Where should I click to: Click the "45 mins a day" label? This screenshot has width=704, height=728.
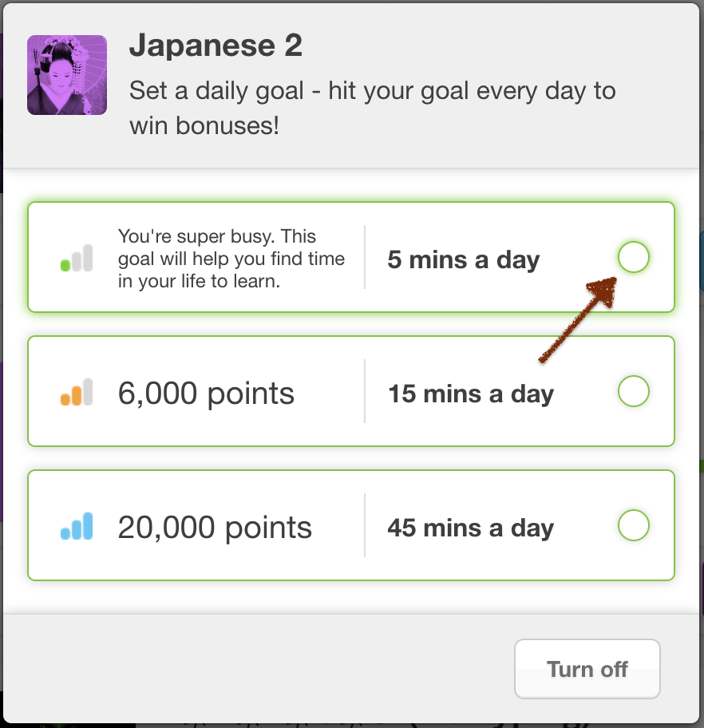tap(471, 528)
